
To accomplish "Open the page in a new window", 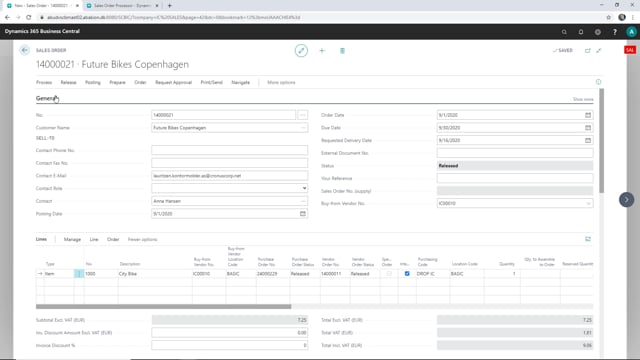I will 588,51.
